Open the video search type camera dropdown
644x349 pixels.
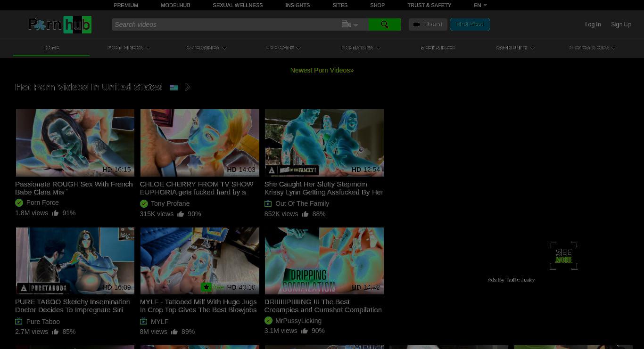pyautogui.click(x=350, y=24)
